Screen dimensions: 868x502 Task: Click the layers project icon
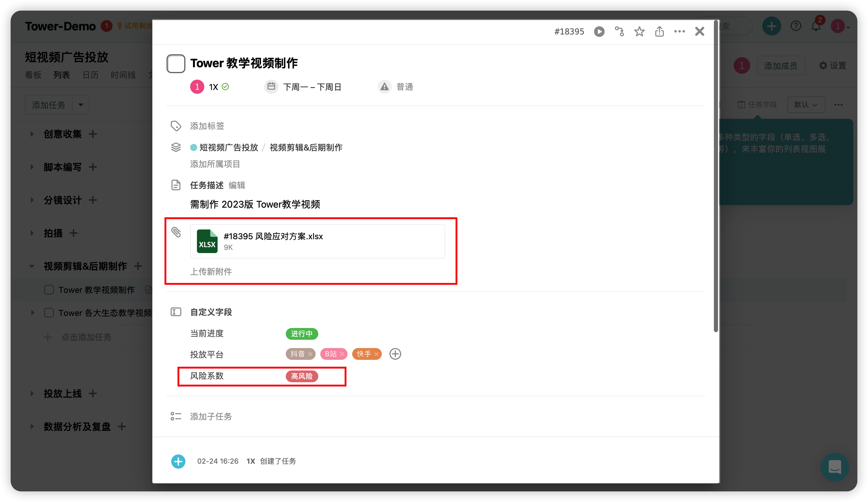pos(176,147)
